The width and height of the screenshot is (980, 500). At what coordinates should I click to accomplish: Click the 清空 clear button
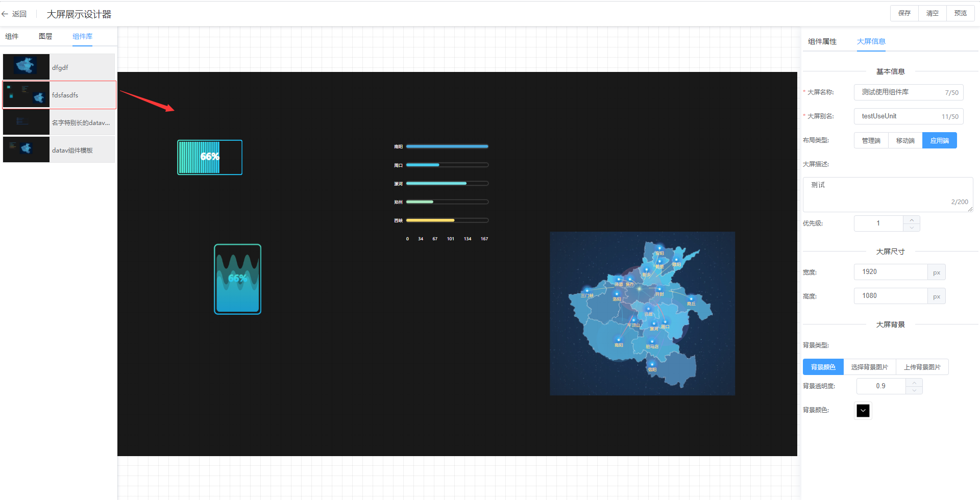(x=933, y=13)
